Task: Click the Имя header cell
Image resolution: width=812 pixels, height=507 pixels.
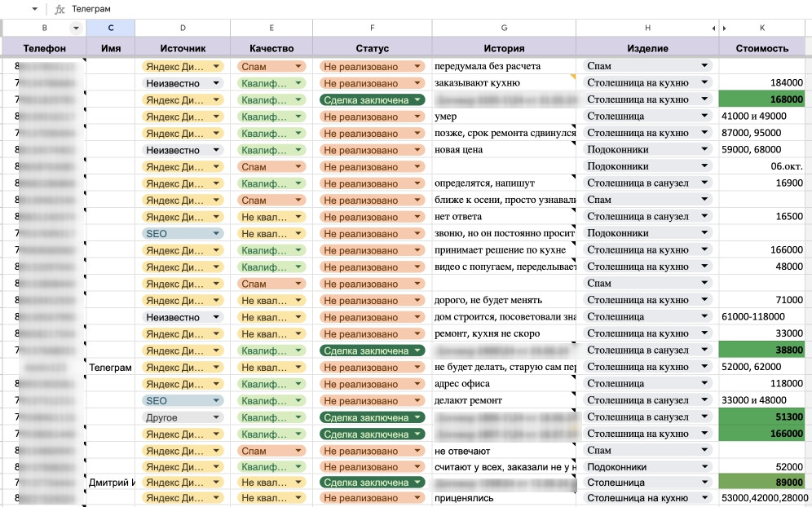Action: [110, 48]
